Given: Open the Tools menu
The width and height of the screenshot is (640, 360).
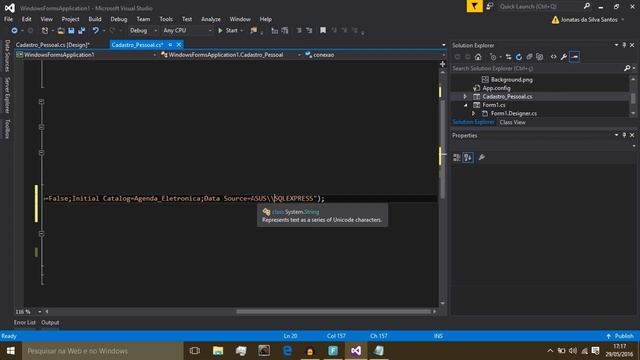Looking at the screenshot, I should point(166,19).
